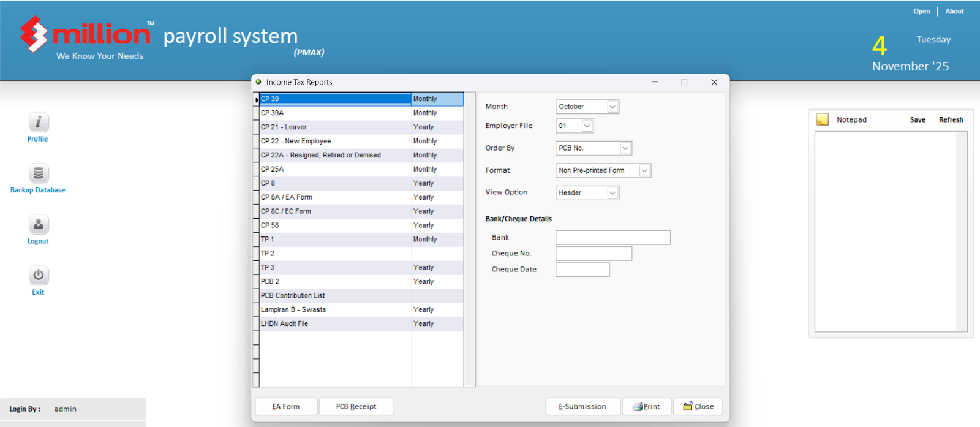
Task: Click the Million logo icon
Action: 34,34
